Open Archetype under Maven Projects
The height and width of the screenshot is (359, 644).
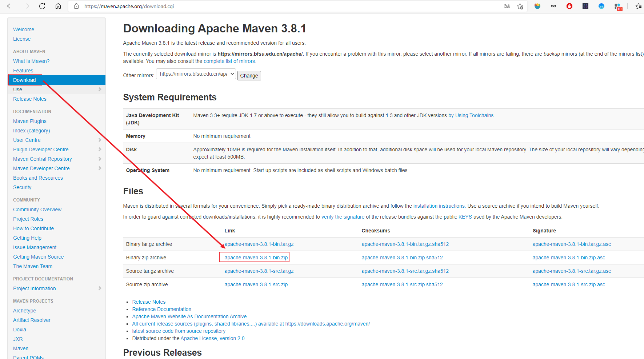pyautogui.click(x=25, y=311)
